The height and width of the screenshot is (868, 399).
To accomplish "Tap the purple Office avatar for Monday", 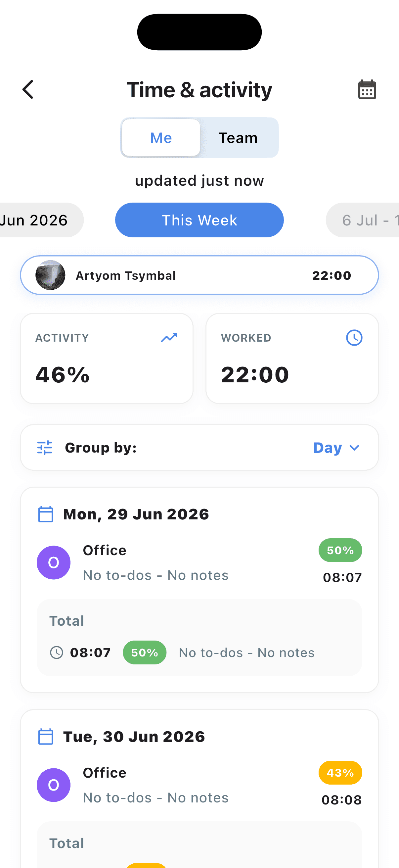I will [x=54, y=563].
